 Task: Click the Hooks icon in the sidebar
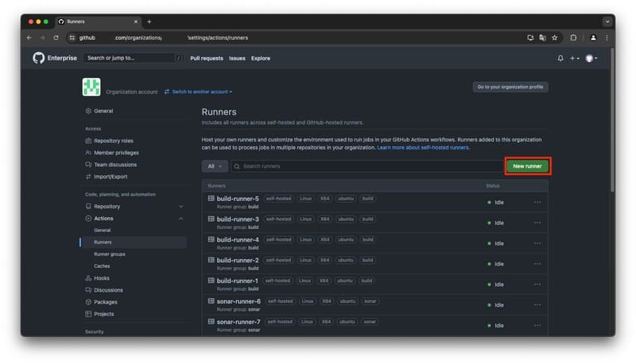(x=87, y=278)
